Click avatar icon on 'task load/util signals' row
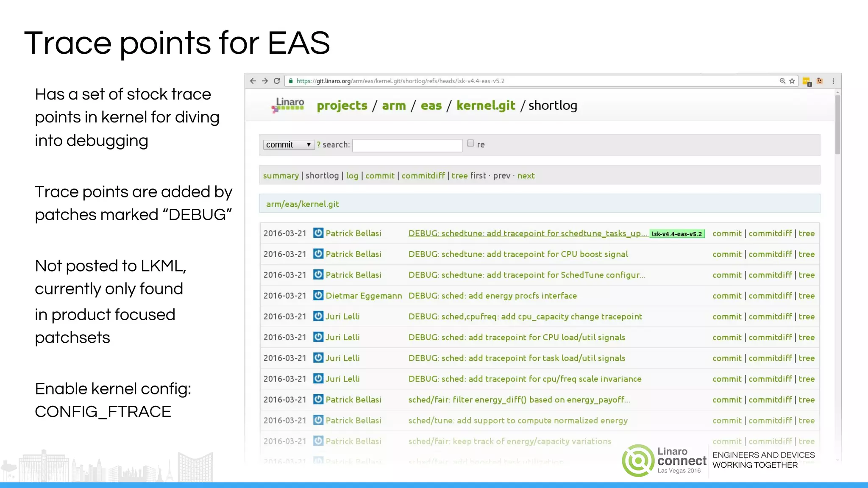This screenshot has width=868, height=488. [x=318, y=358]
